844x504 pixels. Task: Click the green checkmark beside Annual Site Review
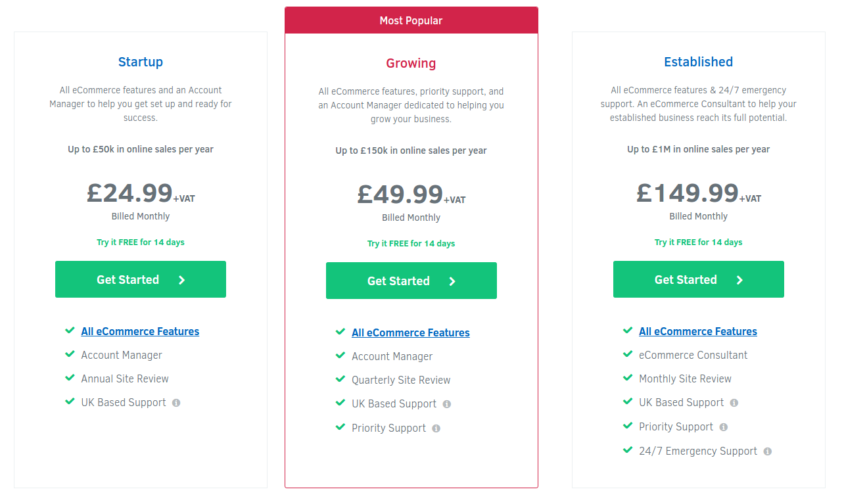click(70, 378)
